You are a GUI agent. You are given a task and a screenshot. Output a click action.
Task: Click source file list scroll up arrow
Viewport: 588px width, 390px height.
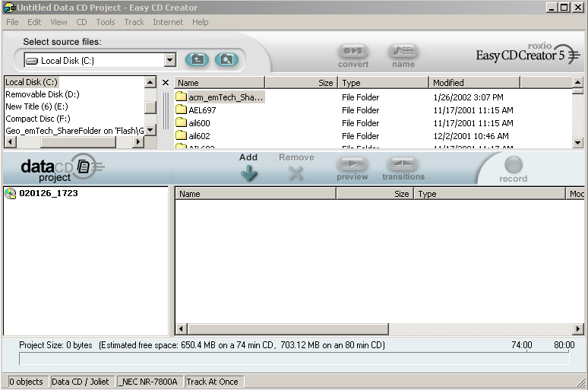pyautogui.click(x=578, y=82)
